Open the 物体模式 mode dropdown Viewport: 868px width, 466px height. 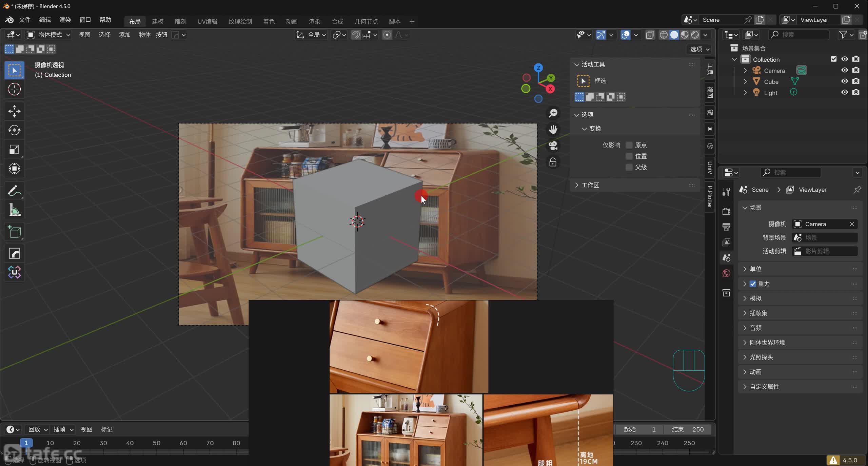[49, 35]
